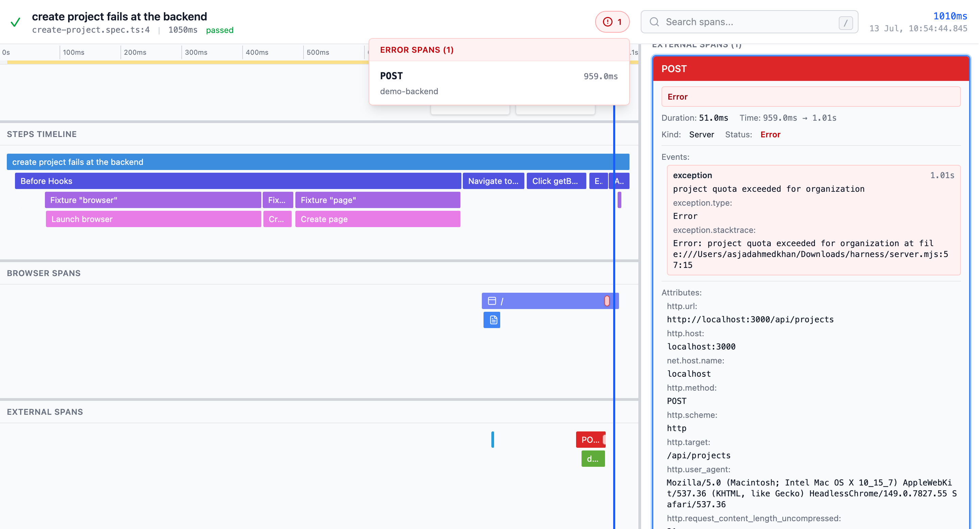The width and height of the screenshot is (980, 529).
Task: Click the http.target value /api/projects
Action: click(x=699, y=455)
